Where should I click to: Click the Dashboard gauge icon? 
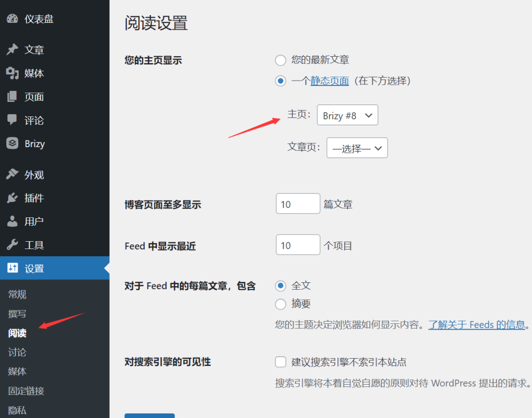12,19
